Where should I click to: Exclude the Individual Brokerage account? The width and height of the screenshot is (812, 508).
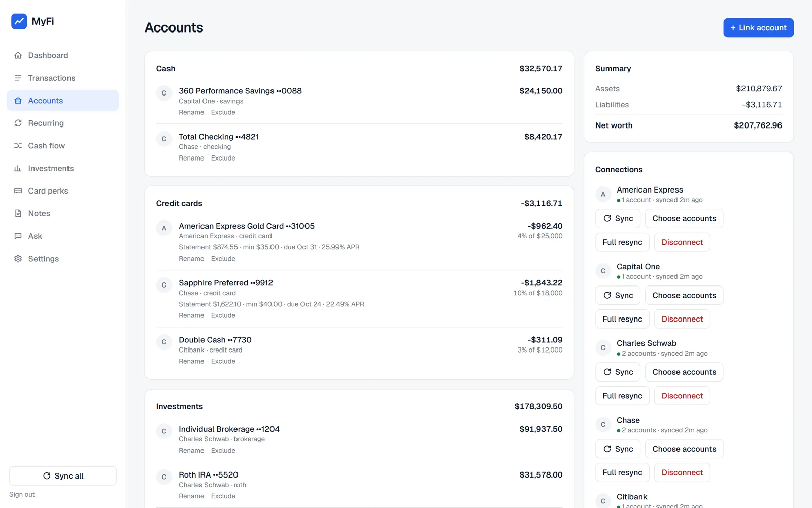coord(223,451)
